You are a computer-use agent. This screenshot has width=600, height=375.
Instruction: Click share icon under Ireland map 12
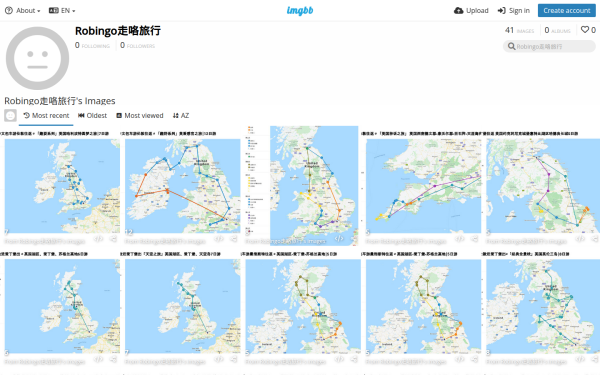(x=233, y=239)
